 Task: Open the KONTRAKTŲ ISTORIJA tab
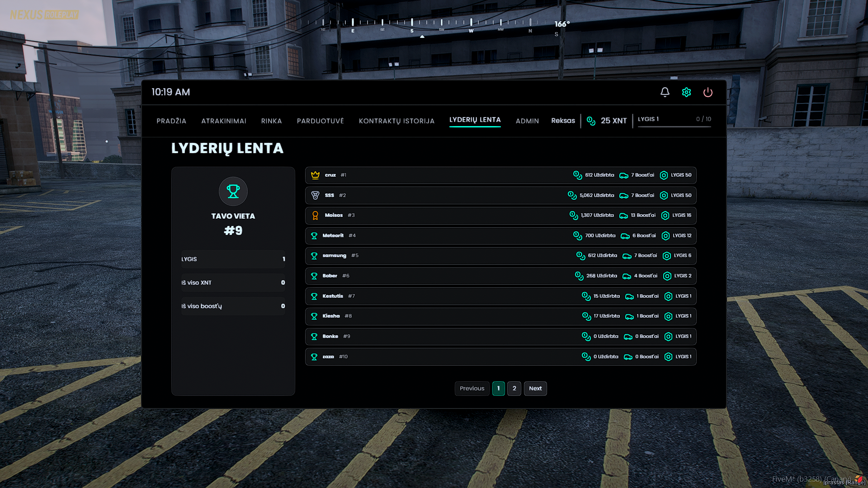[396, 121]
